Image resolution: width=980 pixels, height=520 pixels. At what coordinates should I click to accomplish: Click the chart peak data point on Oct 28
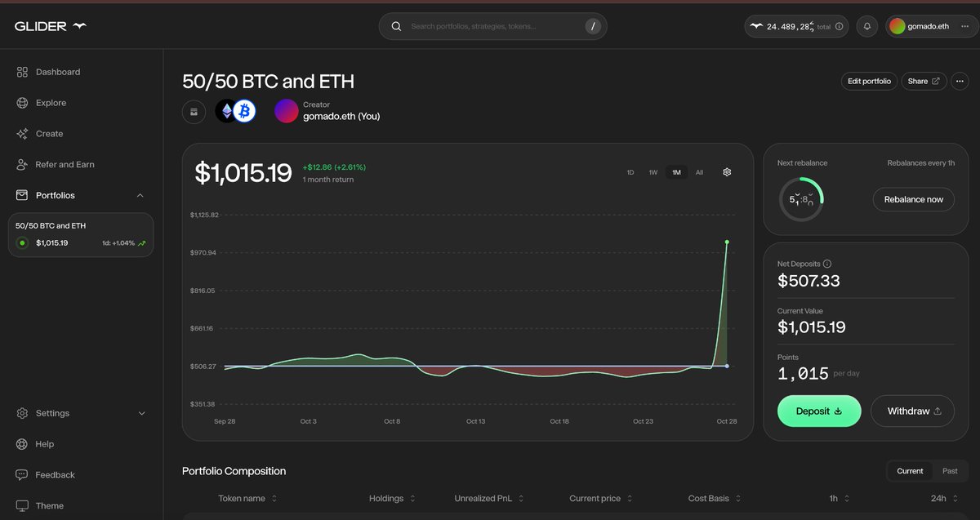coord(727,242)
